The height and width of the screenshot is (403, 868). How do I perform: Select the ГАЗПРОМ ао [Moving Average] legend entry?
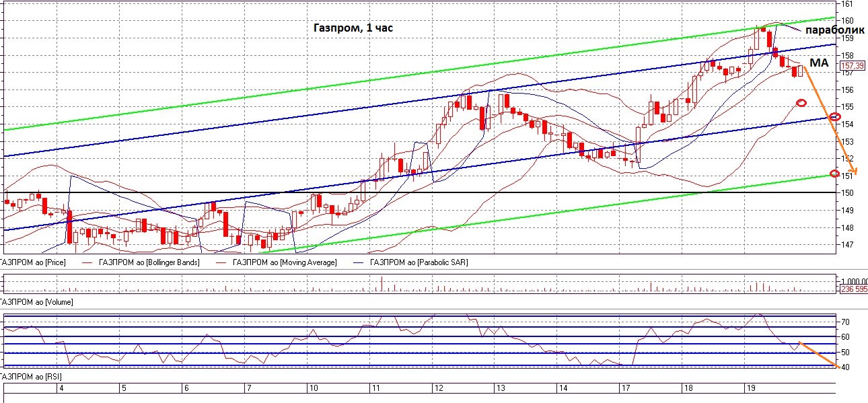pos(284,262)
